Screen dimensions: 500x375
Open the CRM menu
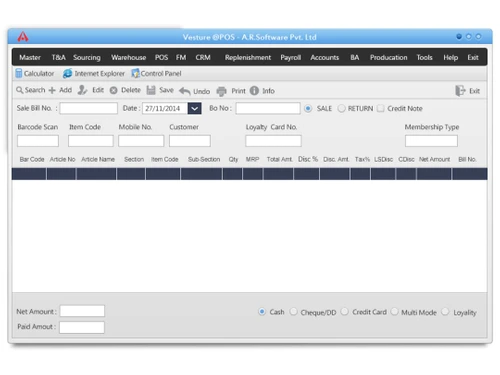point(203,57)
